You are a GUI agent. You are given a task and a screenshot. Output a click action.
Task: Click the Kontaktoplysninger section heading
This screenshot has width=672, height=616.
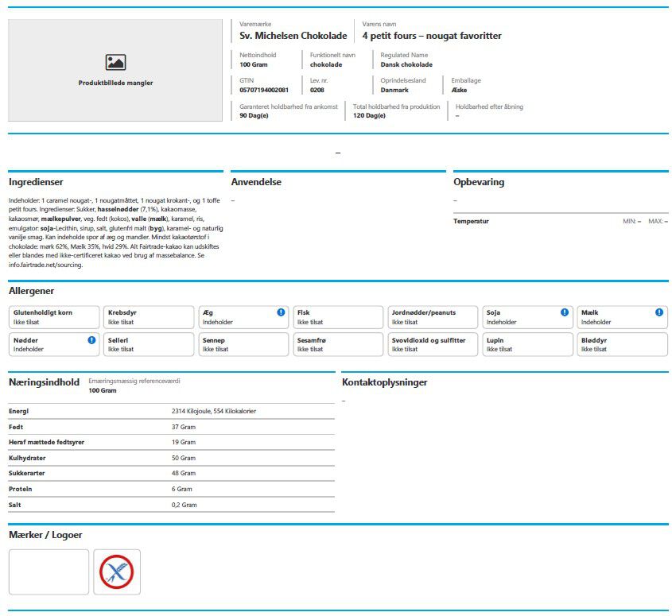point(384,382)
